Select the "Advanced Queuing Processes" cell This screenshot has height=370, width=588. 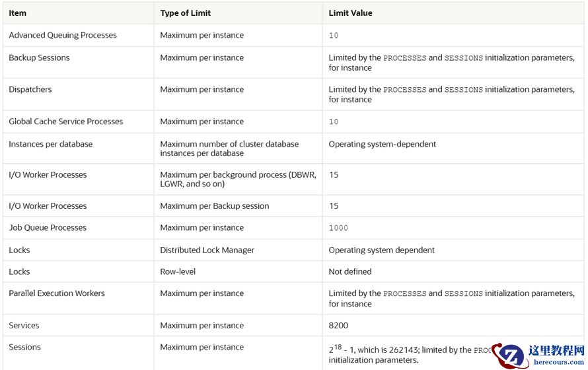tap(63, 36)
